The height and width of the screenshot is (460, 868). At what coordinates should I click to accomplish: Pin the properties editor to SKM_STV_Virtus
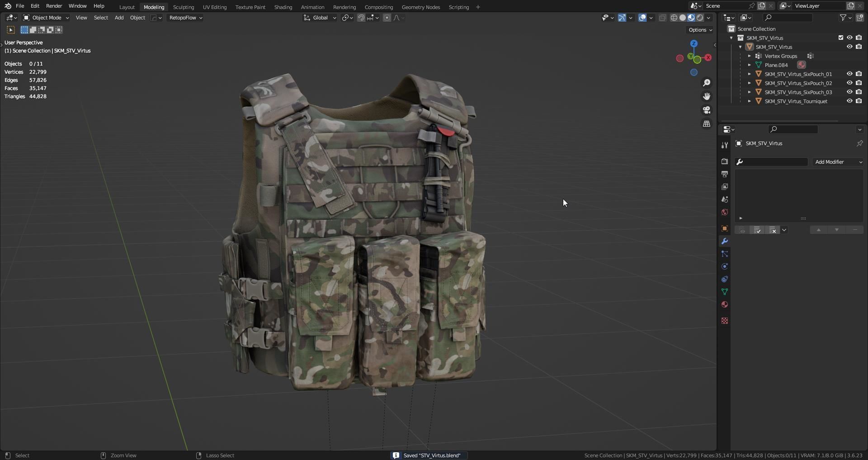point(859,143)
